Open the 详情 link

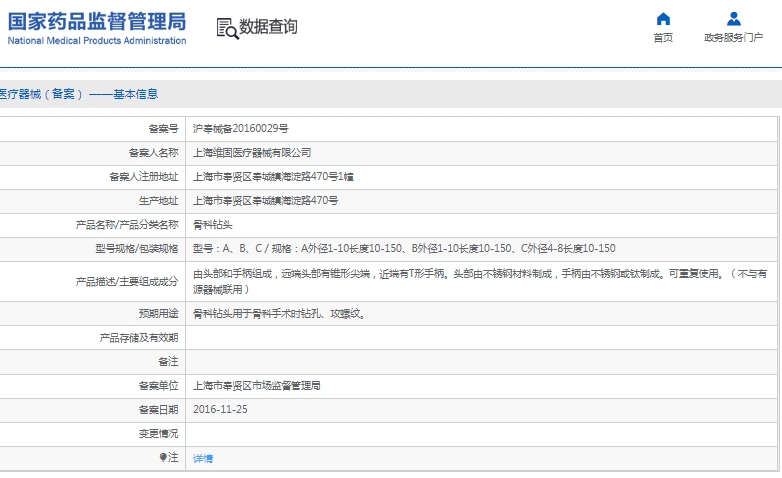click(203, 458)
